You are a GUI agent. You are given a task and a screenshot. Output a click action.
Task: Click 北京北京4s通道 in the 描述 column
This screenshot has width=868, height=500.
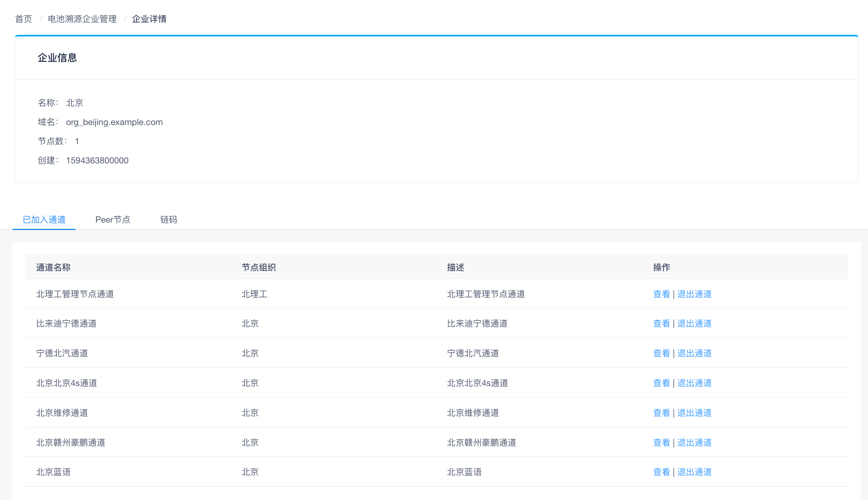point(477,383)
